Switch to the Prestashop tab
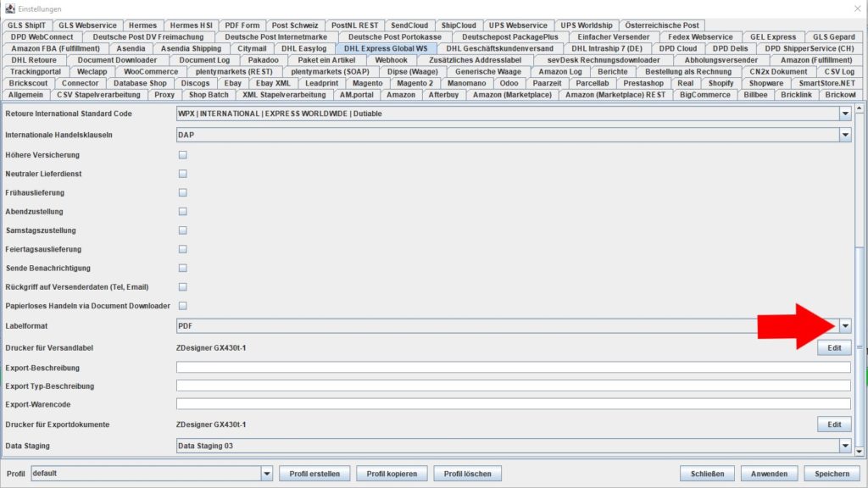 tap(643, 83)
